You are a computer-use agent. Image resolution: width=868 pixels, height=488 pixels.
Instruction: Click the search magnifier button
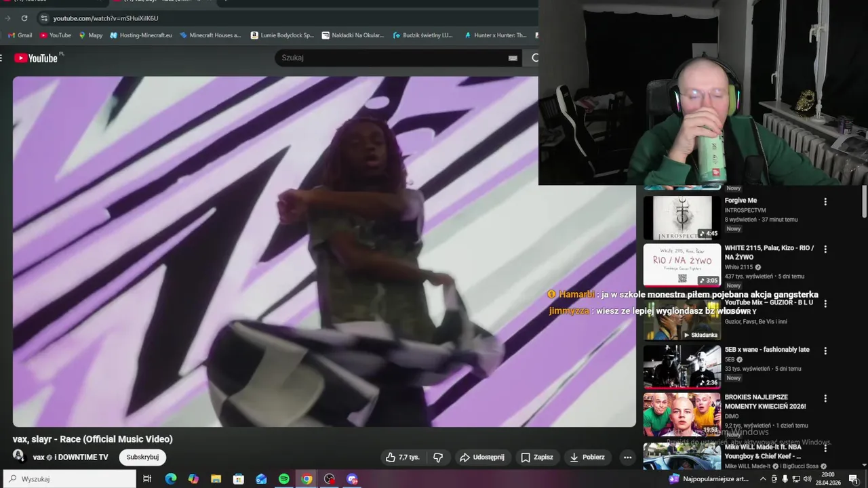tap(534, 58)
